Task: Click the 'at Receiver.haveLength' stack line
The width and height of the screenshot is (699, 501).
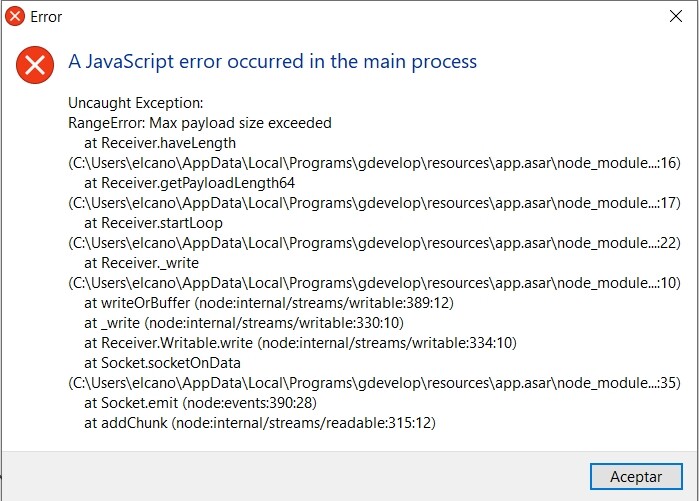Action: [160, 143]
